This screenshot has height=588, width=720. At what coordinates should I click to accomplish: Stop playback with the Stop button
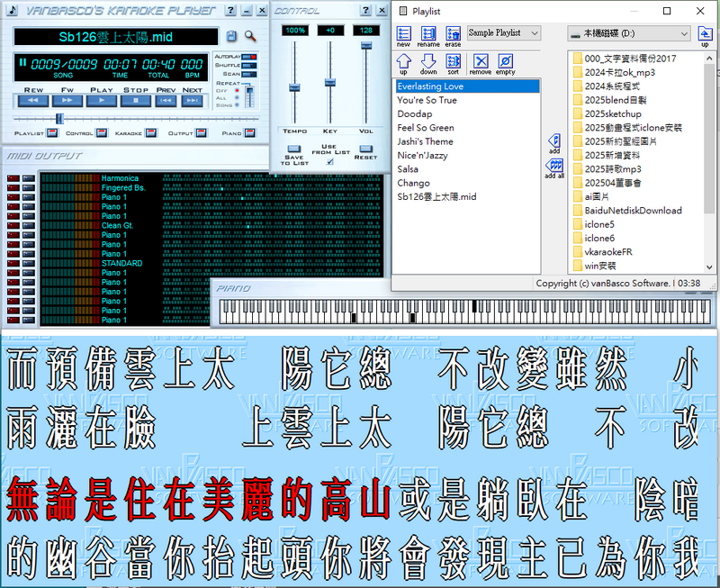[x=136, y=100]
